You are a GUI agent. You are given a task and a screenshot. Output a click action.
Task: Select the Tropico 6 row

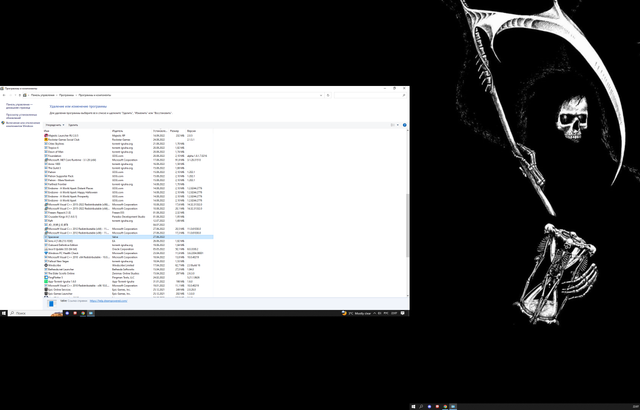(x=128, y=148)
